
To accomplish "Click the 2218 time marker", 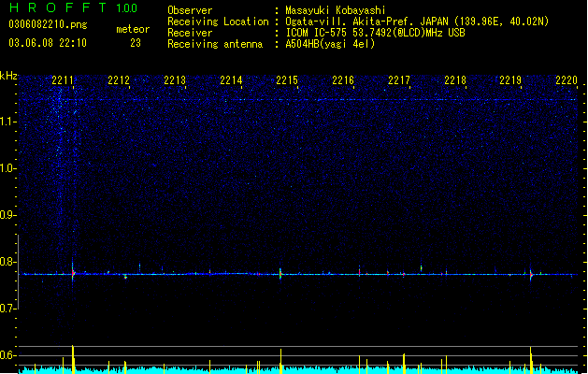I will click(x=455, y=80).
